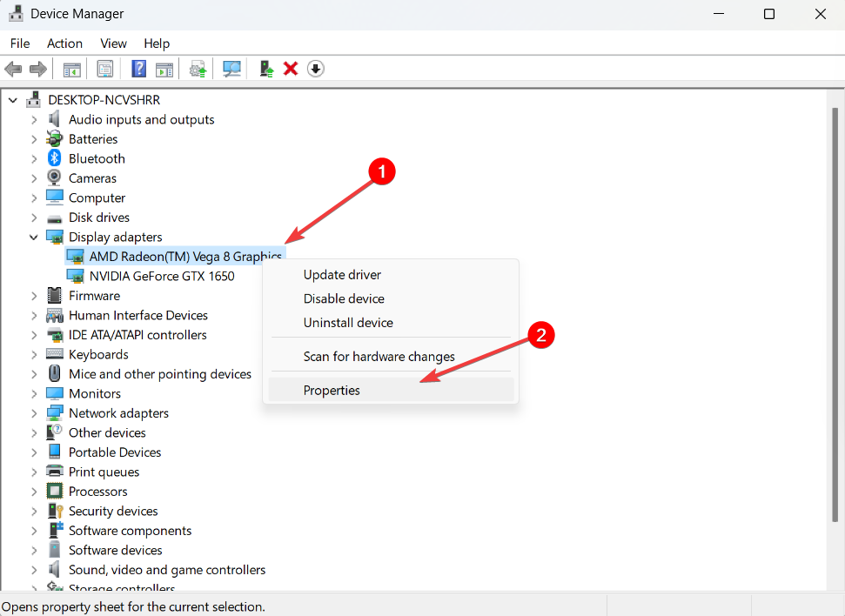This screenshot has width=845, height=616.
Task: Collapse the DESKTOP-NCVSHRR root node
Action: point(13,100)
